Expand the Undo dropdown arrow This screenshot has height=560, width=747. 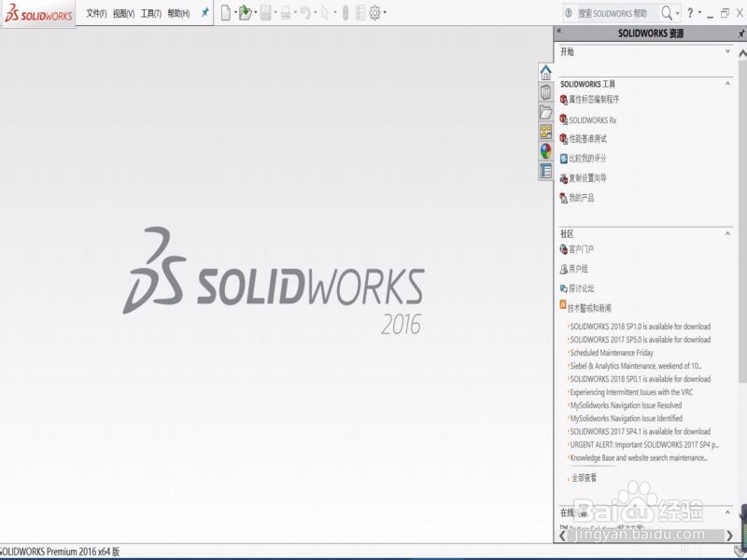(x=316, y=13)
